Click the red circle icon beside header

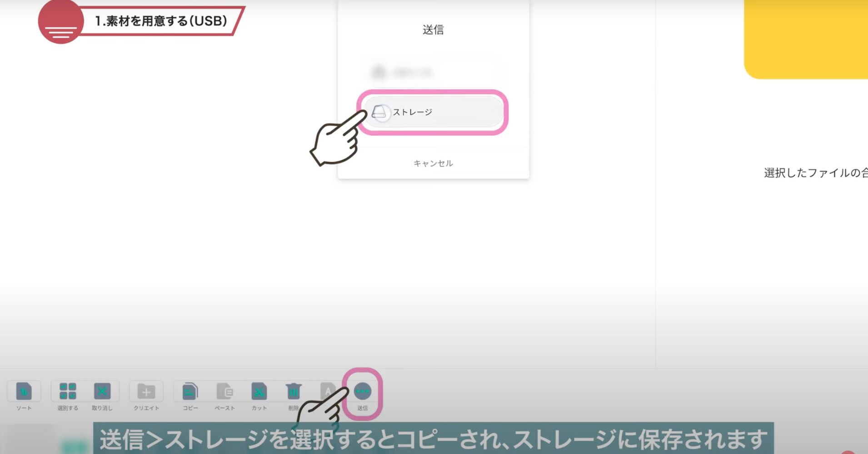(61, 22)
